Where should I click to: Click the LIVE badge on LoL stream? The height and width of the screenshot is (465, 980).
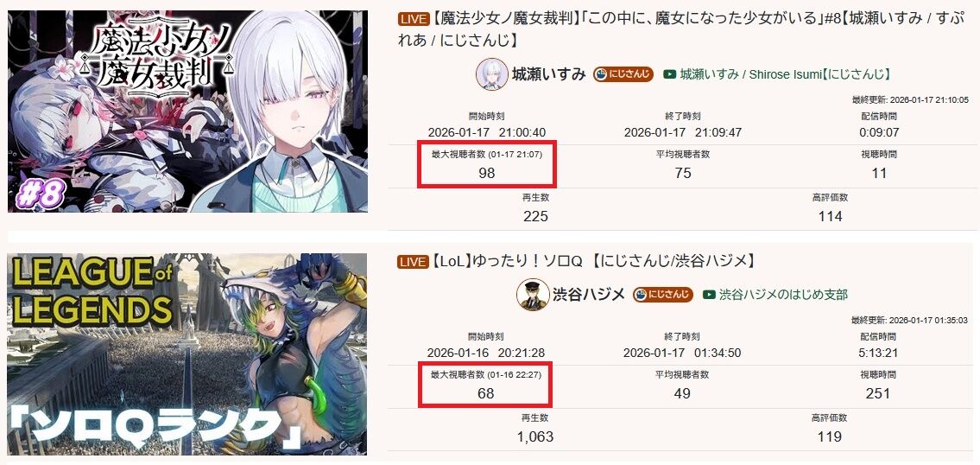pyautogui.click(x=413, y=262)
